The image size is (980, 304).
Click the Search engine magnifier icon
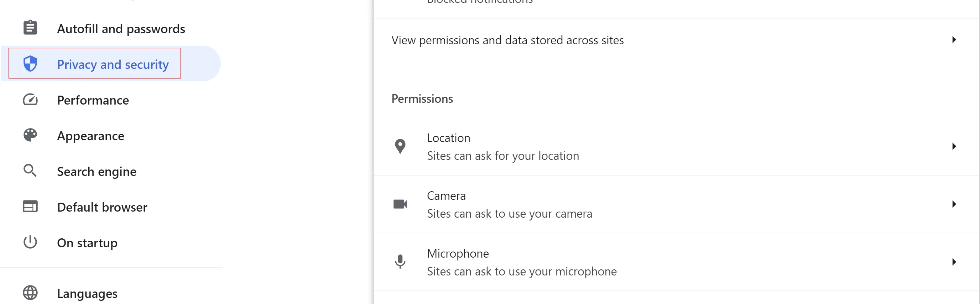[x=30, y=171]
